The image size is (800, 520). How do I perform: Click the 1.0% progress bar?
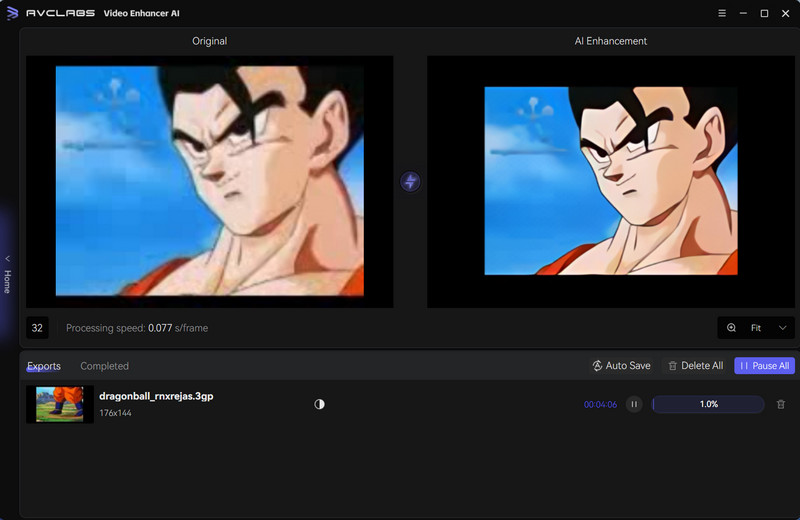[x=708, y=404]
